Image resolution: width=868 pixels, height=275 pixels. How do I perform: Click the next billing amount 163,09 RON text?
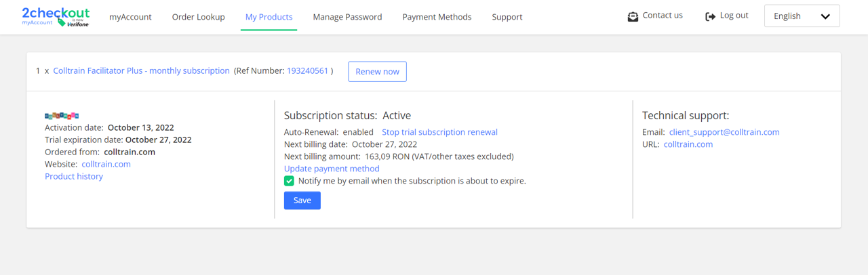click(399, 156)
